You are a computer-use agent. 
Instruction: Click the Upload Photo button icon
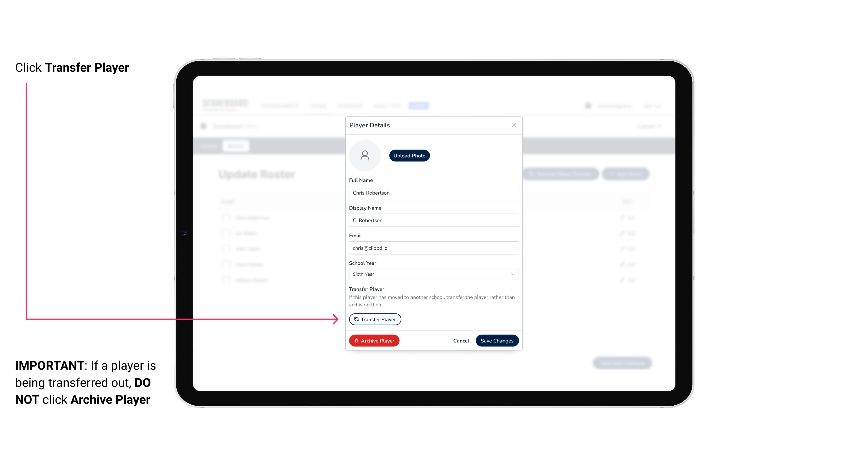click(409, 155)
